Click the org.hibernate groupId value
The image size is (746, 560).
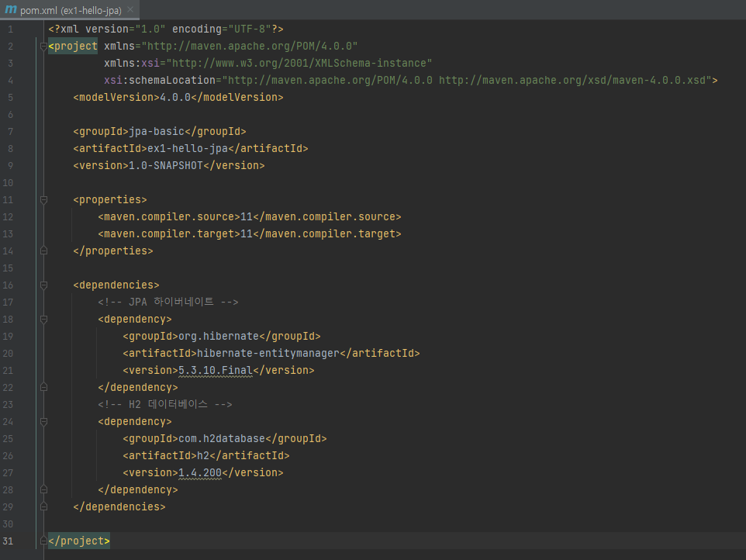[x=219, y=337]
